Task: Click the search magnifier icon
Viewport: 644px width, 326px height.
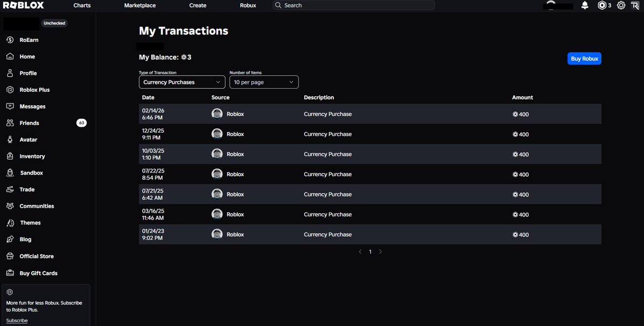Action: (x=278, y=5)
